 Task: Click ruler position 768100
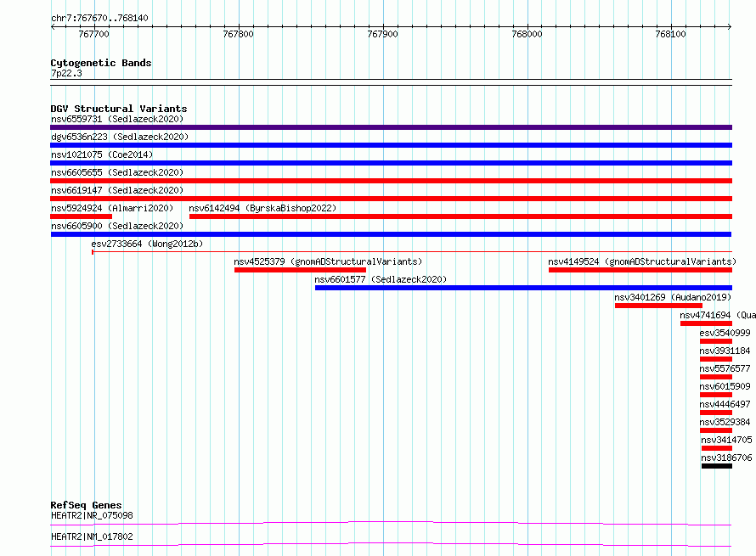pos(671,34)
